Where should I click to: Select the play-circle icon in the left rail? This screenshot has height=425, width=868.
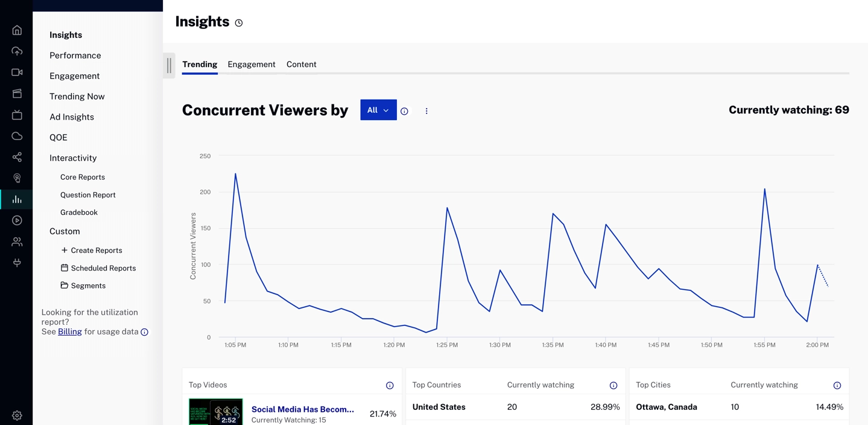(17, 220)
